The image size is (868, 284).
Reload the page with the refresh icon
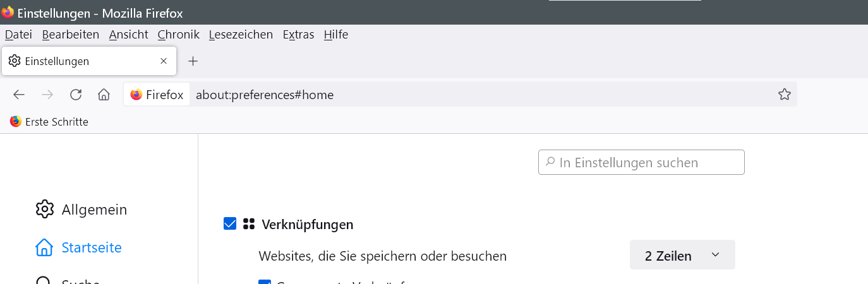pos(76,95)
